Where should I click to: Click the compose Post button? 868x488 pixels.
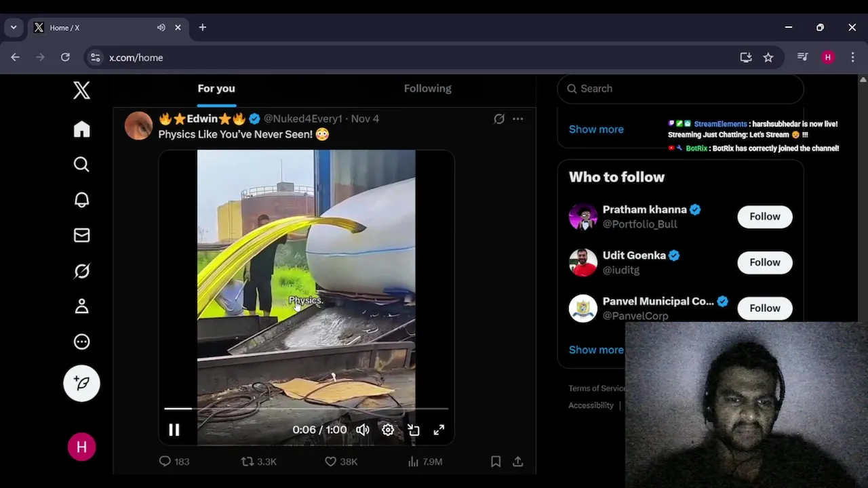[81, 383]
